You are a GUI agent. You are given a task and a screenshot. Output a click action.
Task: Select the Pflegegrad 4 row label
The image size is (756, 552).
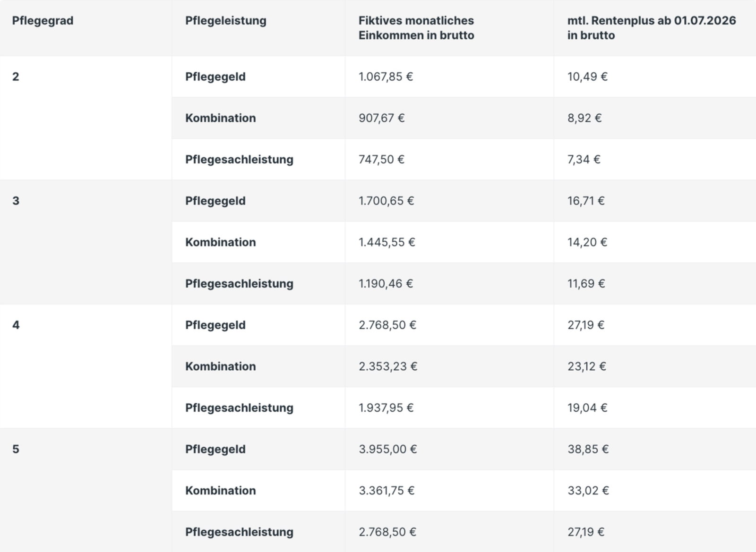coord(16,325)
